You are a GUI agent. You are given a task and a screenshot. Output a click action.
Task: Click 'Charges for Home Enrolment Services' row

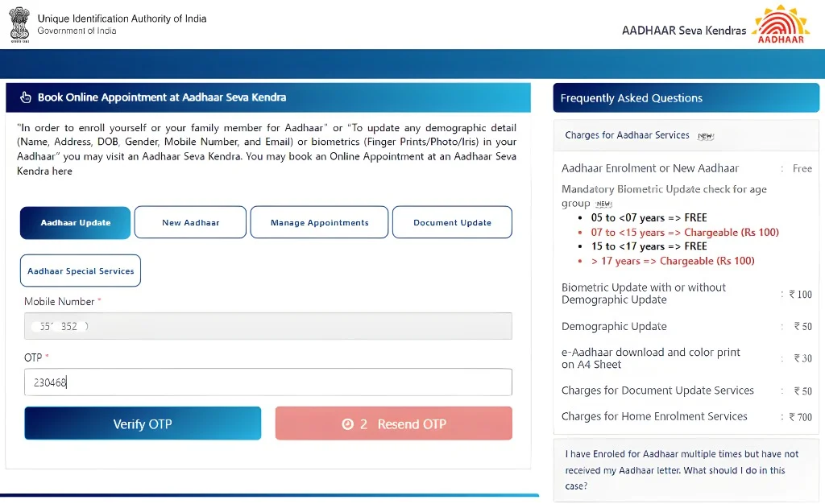[x=686, y=416]
